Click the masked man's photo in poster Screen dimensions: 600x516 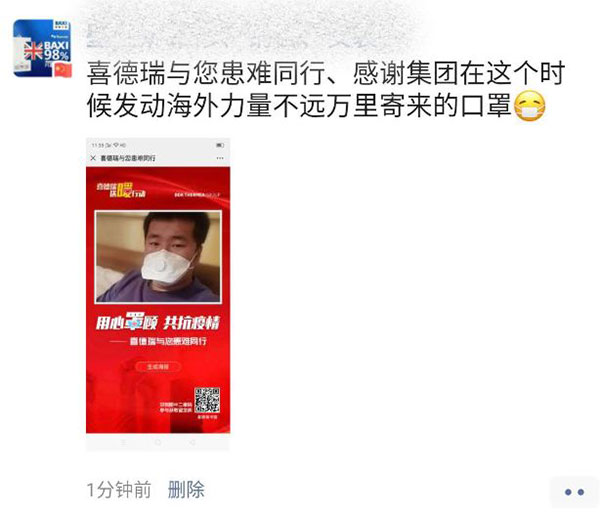tap(158, 256)
